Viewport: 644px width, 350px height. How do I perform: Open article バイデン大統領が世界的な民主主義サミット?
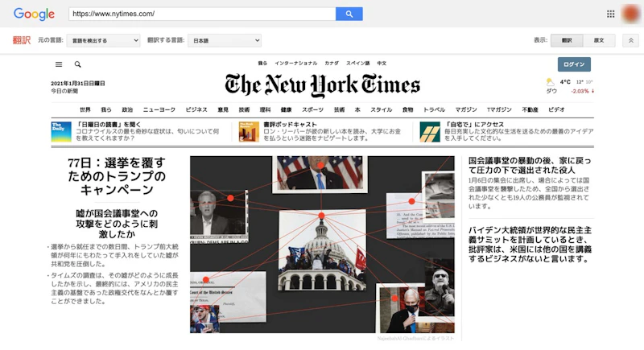[x=530, y=245]
